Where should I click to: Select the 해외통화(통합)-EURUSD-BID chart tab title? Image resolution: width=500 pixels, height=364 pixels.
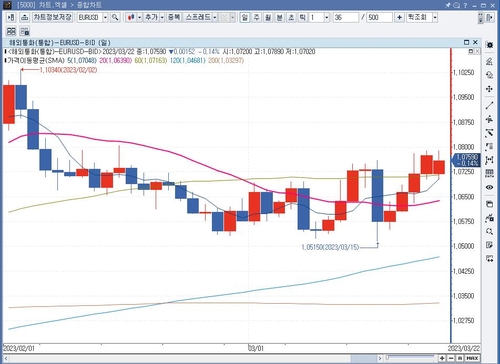coord(59,43)
